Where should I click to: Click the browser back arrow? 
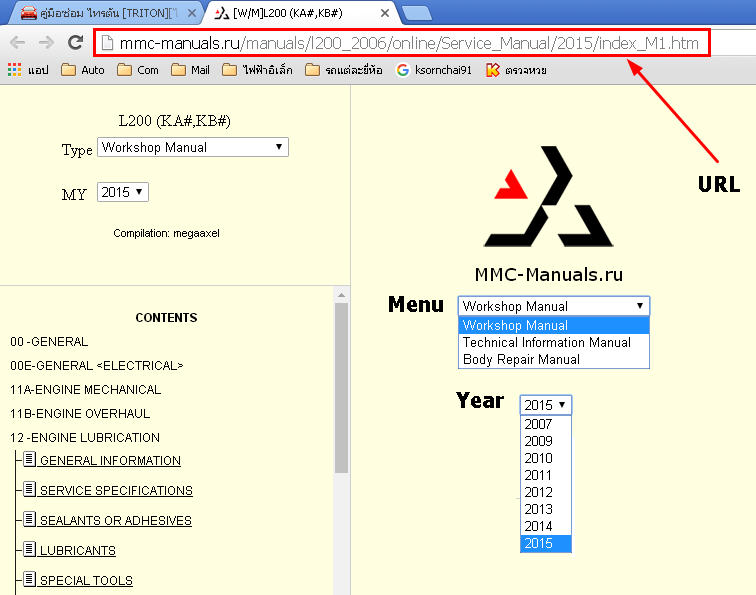tap(18, 43)
